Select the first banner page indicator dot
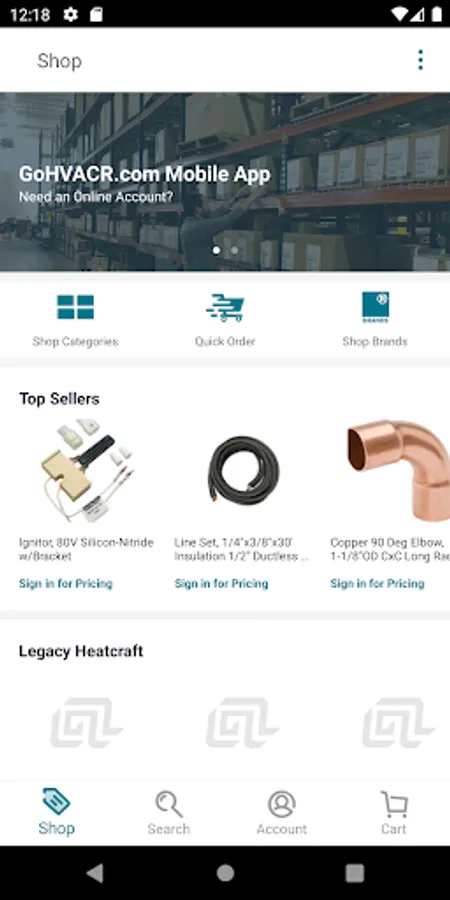The image size is (450, 900). coord(216,250)
